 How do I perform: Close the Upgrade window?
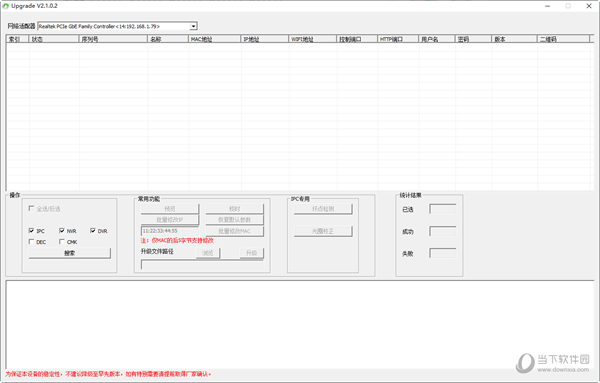click(589, 6)
